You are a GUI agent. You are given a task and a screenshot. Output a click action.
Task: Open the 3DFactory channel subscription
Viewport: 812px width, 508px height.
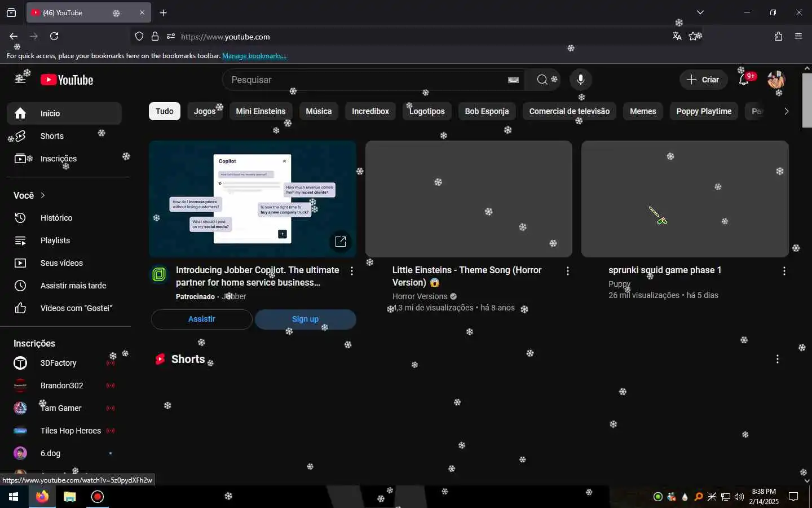(x=64, y=363)
